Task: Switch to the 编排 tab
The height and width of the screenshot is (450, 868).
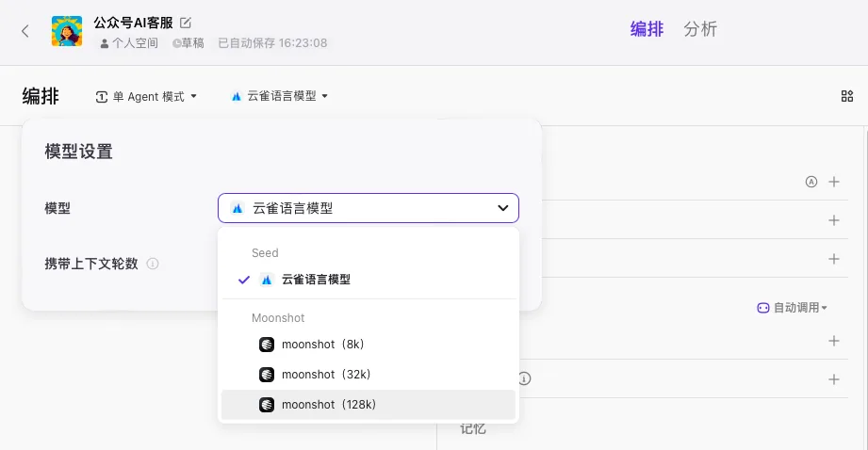Action: [647, 29]
